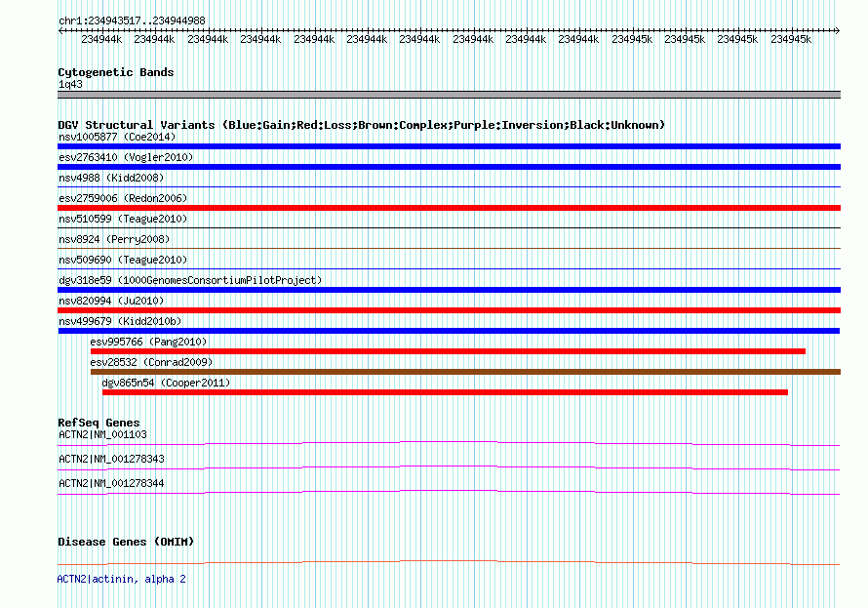The width and height of the screenshot is (868, 608).
Task: Click the left arrow of the coordinate ruler
Action: 60,30
